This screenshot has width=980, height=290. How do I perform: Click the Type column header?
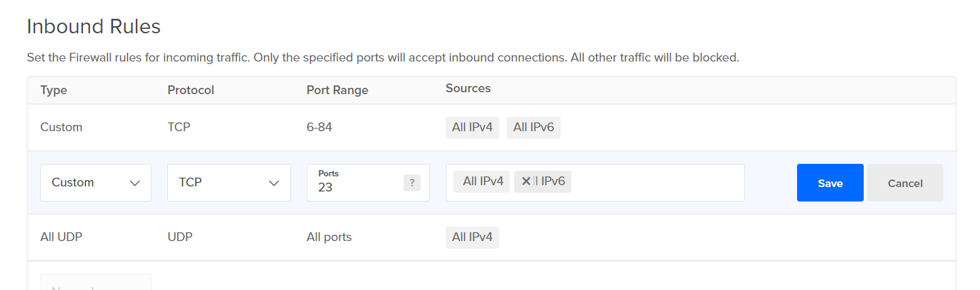53,90
